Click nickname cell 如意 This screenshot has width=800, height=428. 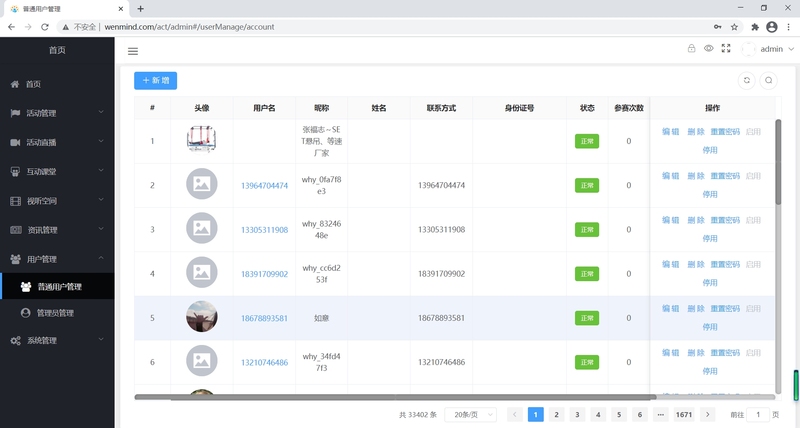tap(321, 318)
